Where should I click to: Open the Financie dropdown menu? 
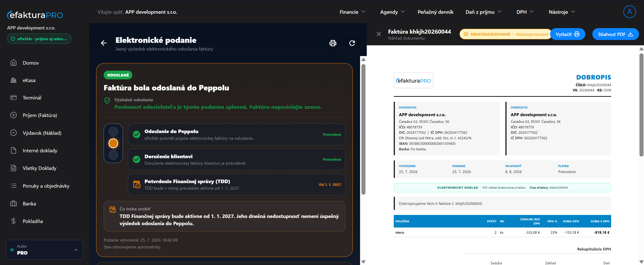(x=352, y=12)
